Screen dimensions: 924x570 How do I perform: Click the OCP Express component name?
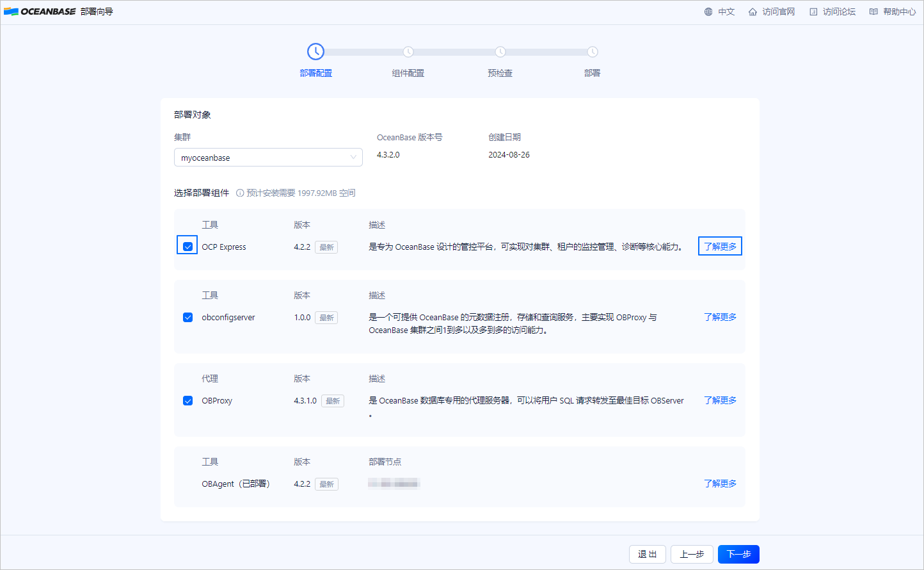pyautogui.click(x=224, y=247)
